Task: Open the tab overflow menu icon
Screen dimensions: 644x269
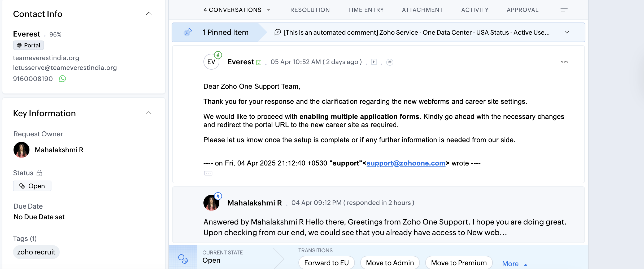Action: pyautogui.click(x=564, y=10)
